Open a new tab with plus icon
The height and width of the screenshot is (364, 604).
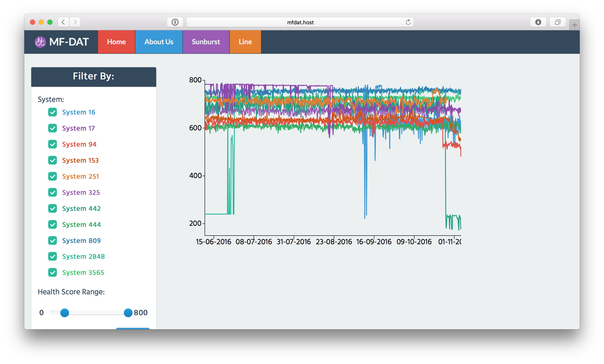(x=574, y=25)
